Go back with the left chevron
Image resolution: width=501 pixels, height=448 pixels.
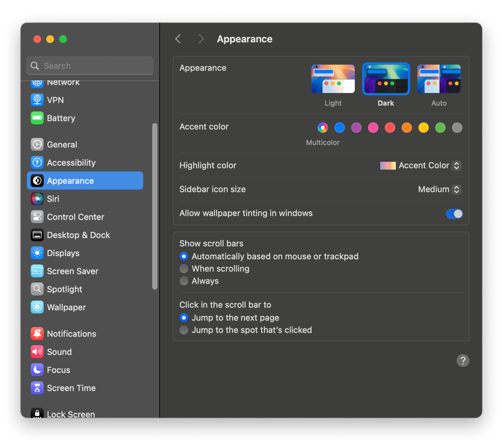coord(178,39)
